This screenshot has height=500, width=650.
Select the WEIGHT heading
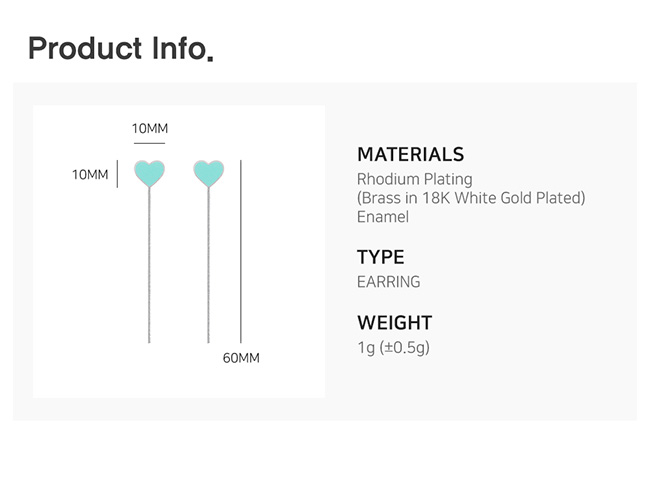(394, 323)
